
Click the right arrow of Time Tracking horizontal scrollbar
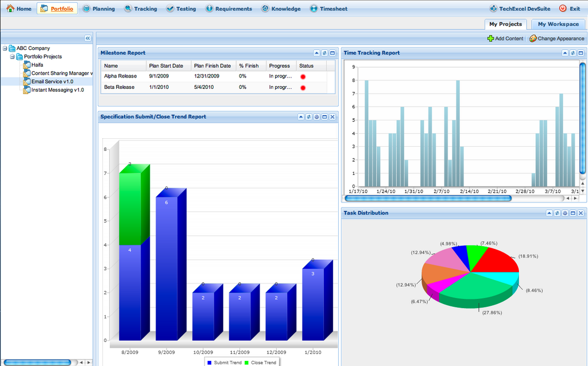coord(575,198)
